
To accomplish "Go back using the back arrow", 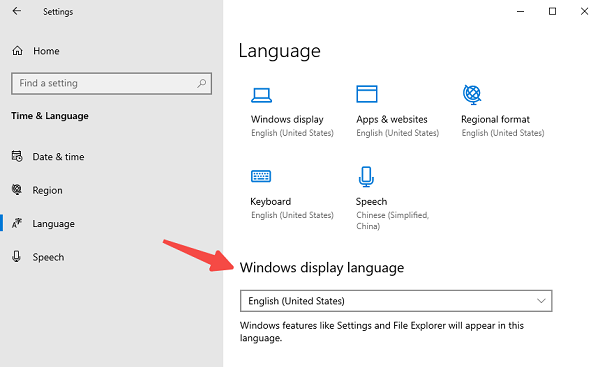I will point(16,11).
